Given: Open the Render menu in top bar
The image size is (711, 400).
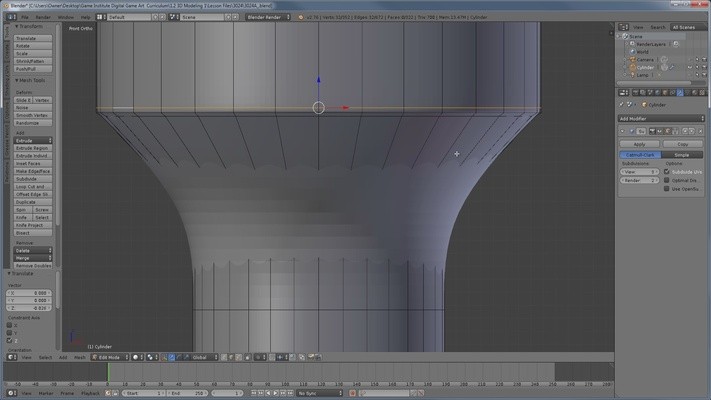Looking at the screenshot, I should coord(43,17).
